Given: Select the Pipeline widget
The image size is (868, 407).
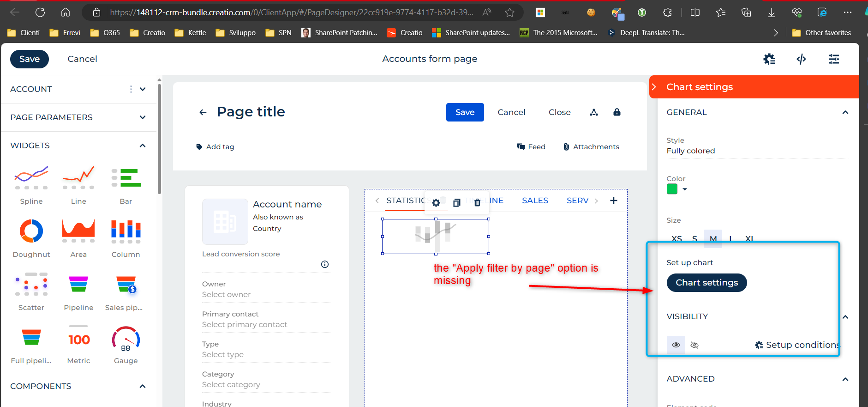Looking at the screenshot, I should pyautogui.click(x=78, y=291).
